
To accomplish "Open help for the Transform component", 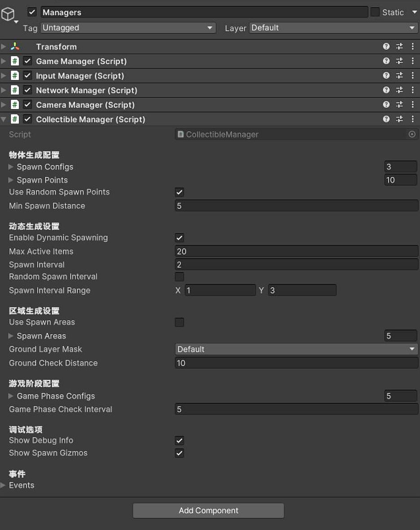I will pos(386,47).
